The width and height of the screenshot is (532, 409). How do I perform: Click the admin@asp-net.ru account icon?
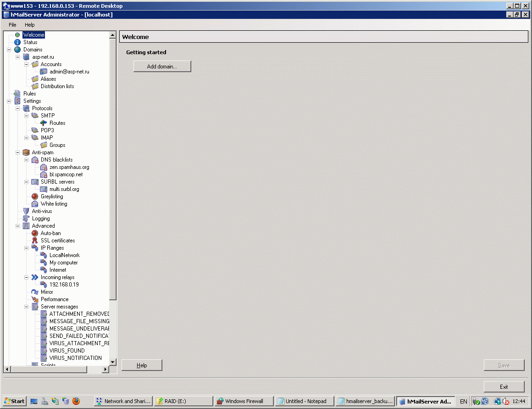[44, 72]
